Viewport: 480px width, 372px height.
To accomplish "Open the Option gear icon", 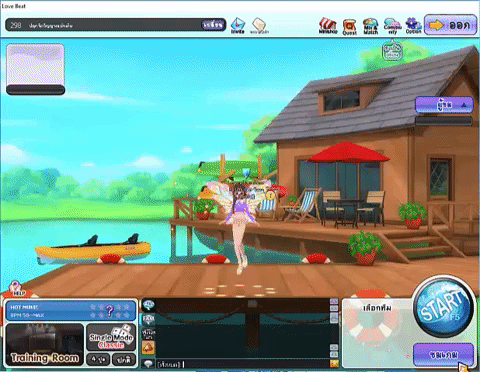I will coord(413,26).
